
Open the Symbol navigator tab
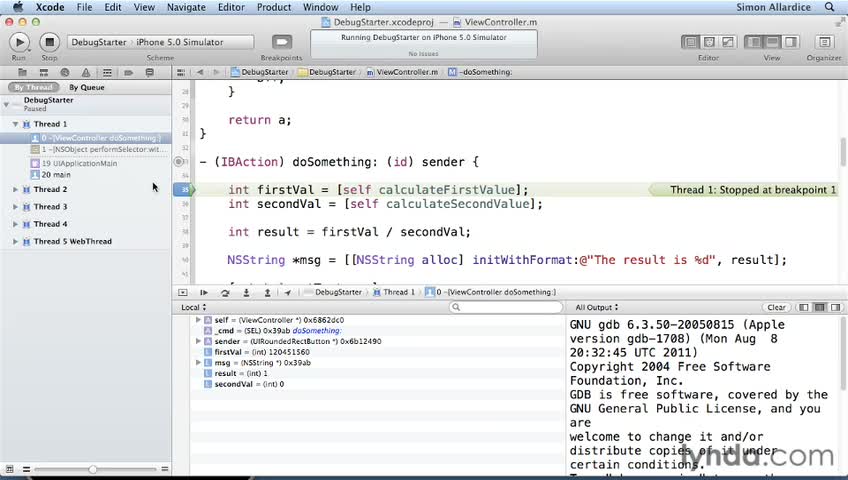tap(44, 72)
